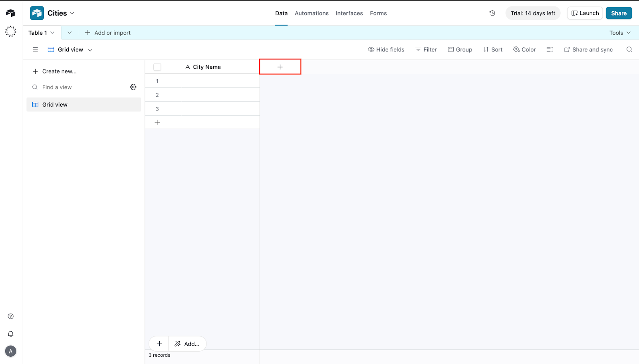The height and width of the screenshot is (364, 639).
Task: Open the Group toolbar option
Action: pos(460,49)
